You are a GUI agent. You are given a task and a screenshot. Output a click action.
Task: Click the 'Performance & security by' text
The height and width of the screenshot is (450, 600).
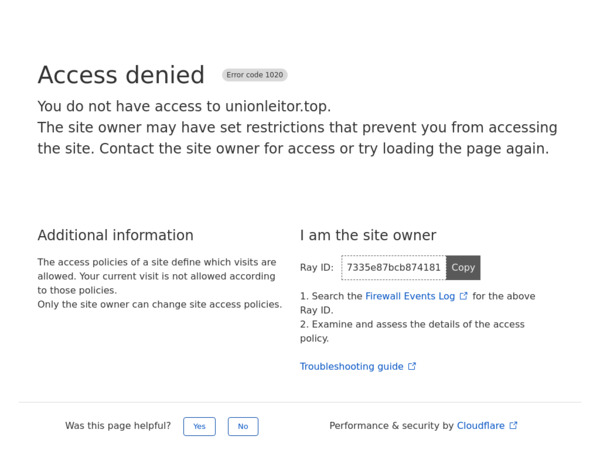point(391,426)
